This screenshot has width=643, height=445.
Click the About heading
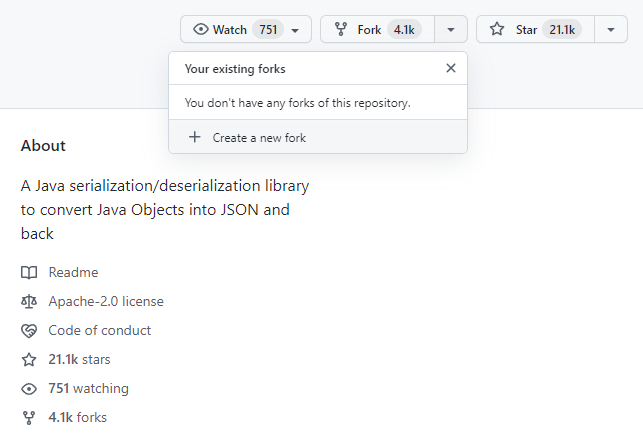(x=43, y=146)
